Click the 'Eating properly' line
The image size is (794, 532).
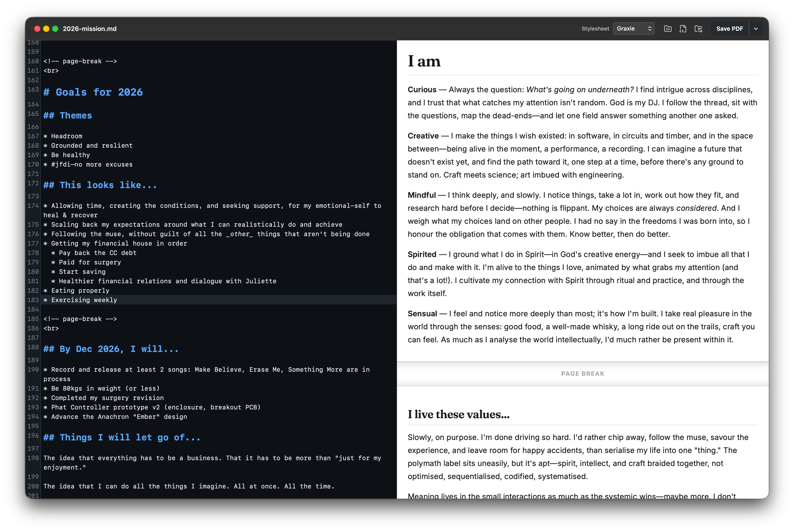76,291
